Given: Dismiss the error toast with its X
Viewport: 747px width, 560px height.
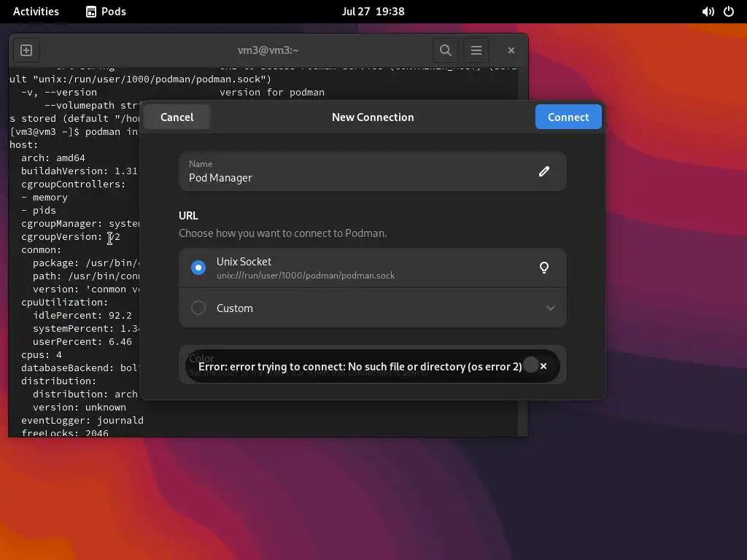Looking at the screenshot, I should [543, 366].
